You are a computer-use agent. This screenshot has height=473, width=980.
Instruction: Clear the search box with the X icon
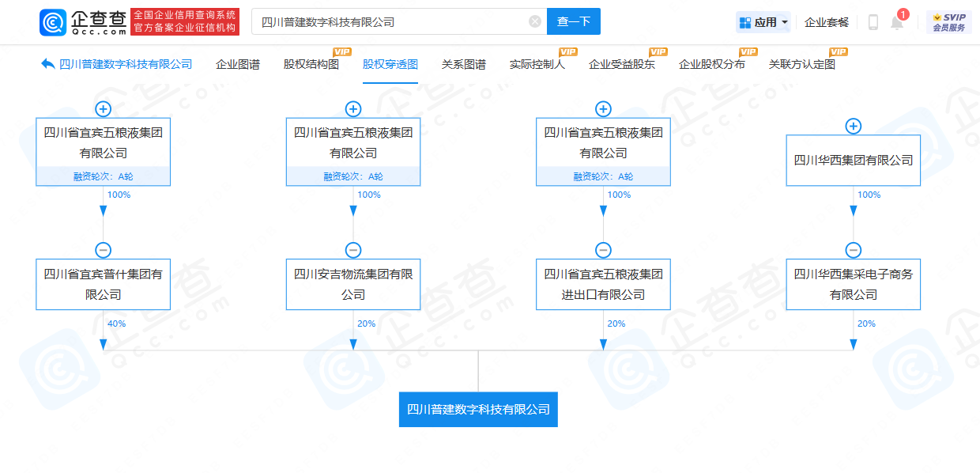point(535,21)
